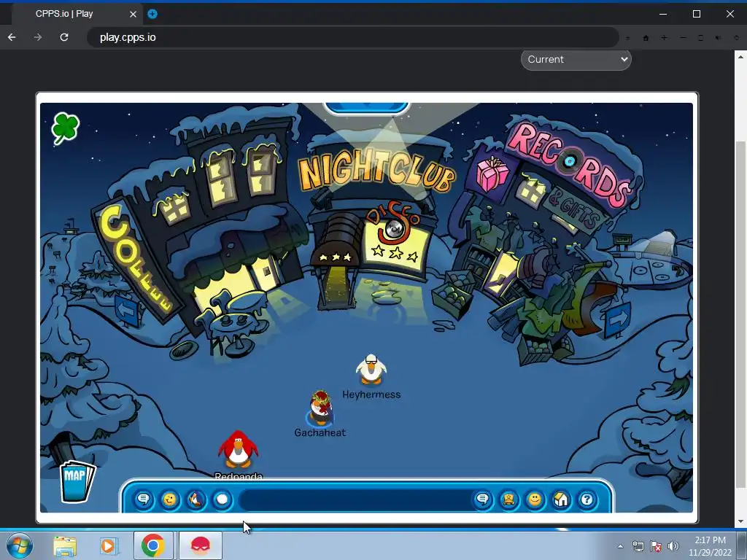Screen dimensions: 747x560
Task: Click the scrollbar up arrow
Action: 740,55
